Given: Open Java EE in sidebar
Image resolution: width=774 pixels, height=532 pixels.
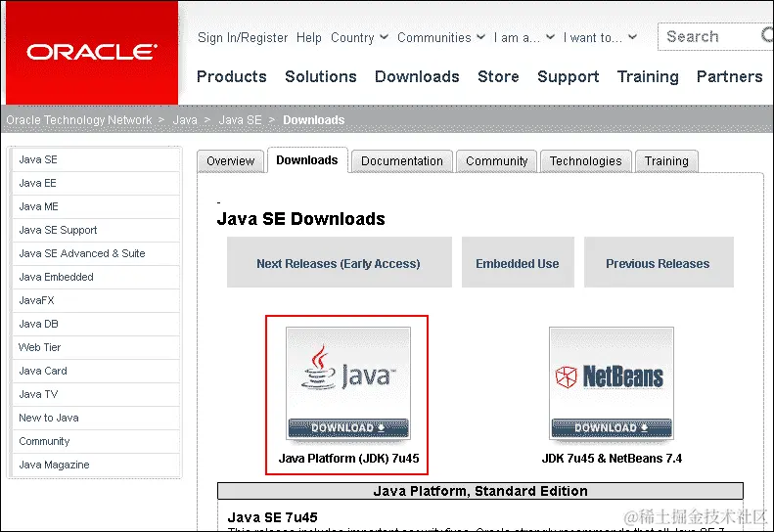Looking at the screenshot, I should (x=96, y=183).
